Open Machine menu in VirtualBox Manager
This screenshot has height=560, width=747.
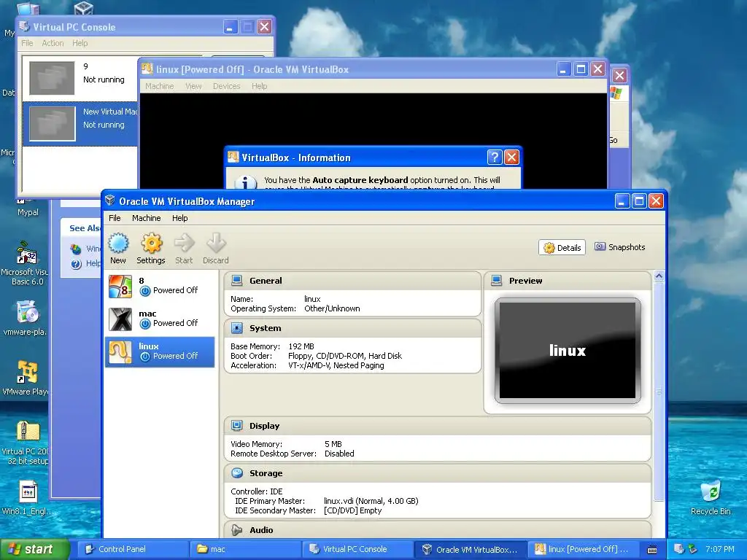pos(146,218)
